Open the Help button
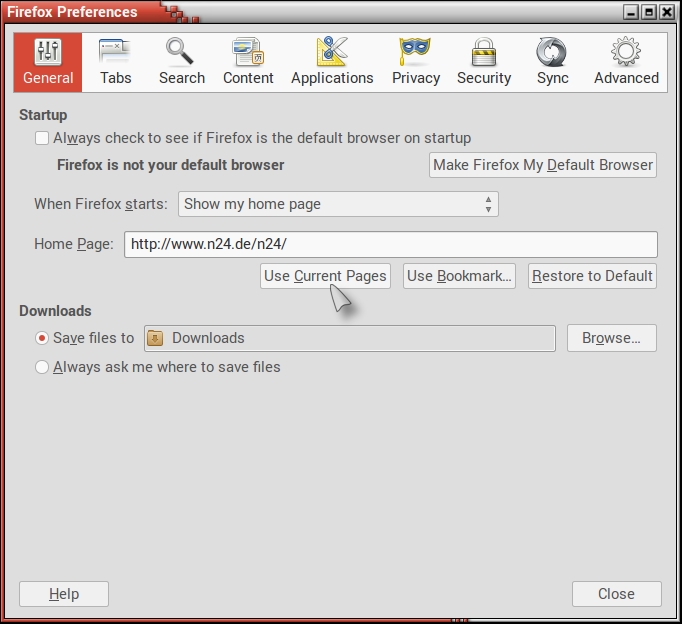682x624 pixels. point(64,594)
